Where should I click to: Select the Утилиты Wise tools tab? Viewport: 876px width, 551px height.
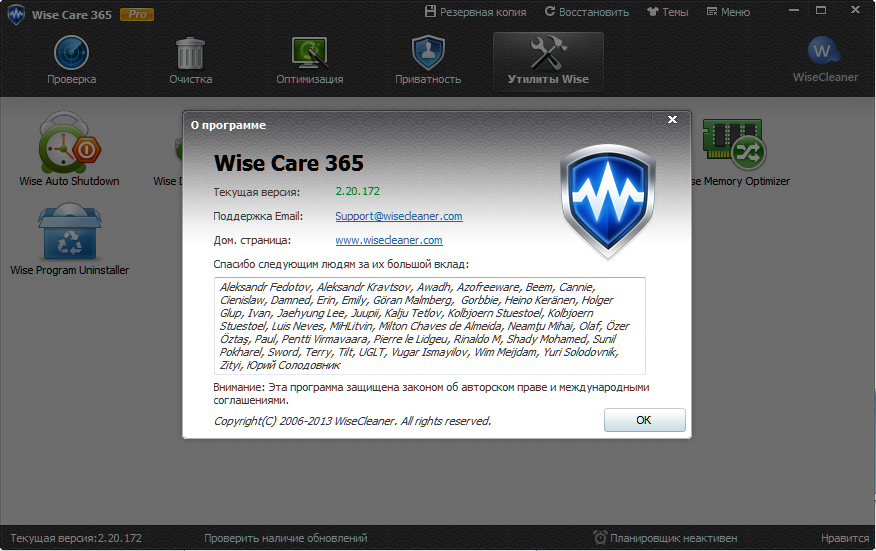click(x=548, y=61)
